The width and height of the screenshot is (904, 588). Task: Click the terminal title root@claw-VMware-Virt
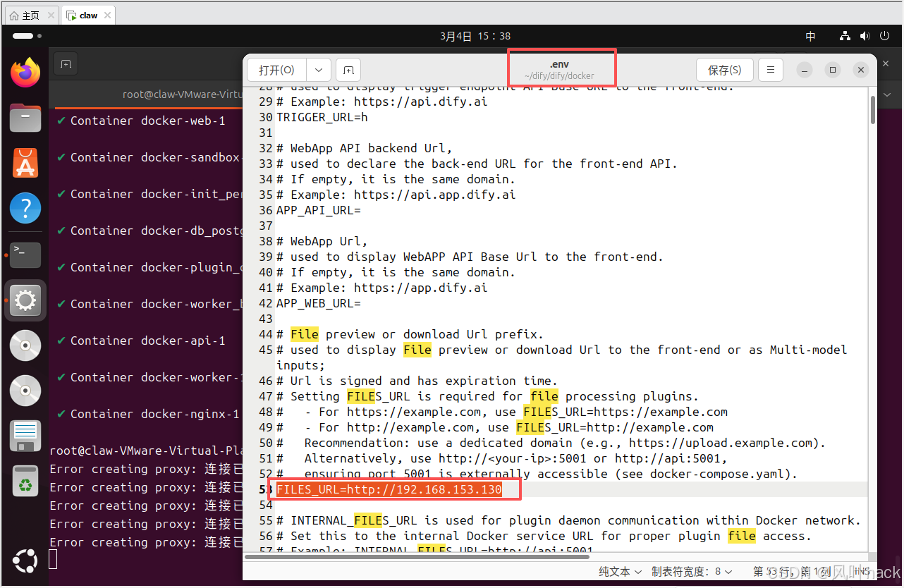coord(182,94)
